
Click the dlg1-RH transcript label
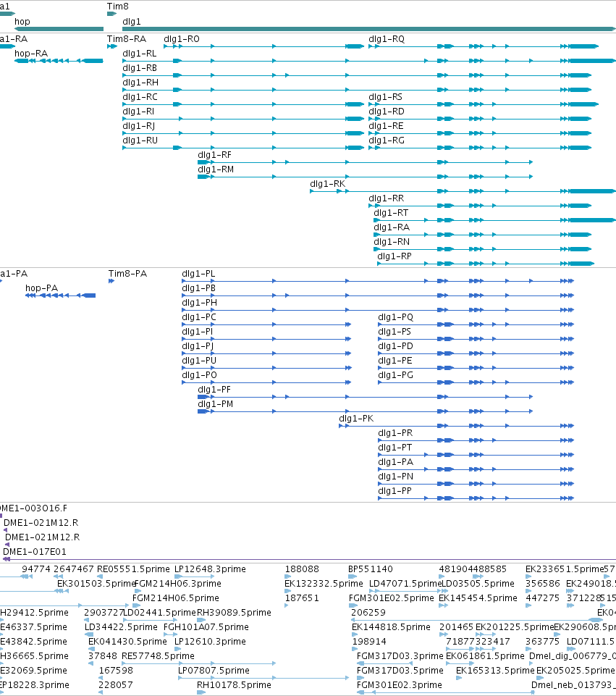[x=140, y=82]
